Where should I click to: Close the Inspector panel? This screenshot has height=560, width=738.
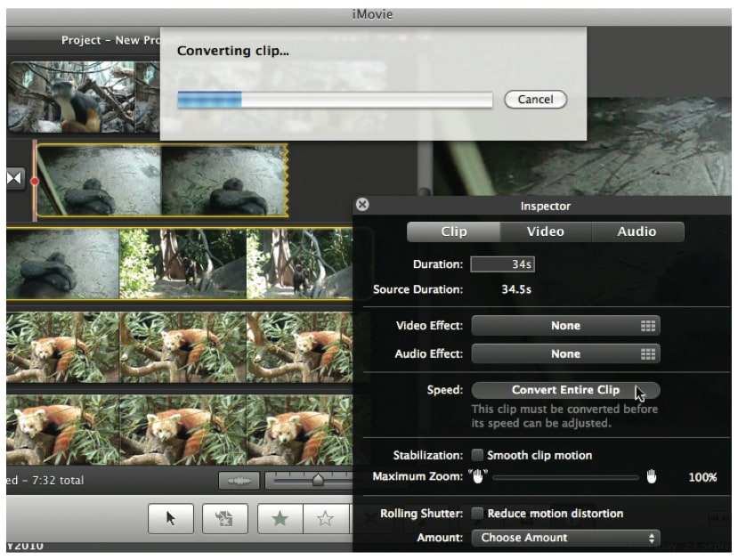click(x=362, y=204)
